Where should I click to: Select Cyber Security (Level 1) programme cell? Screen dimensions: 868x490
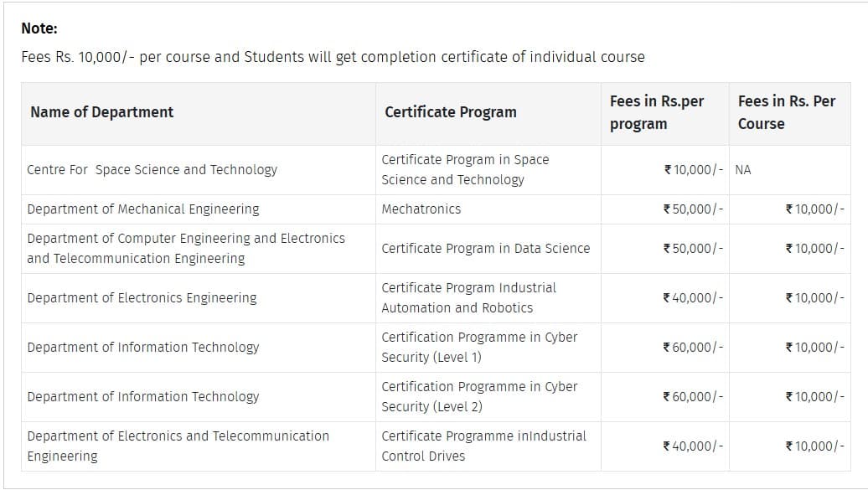pos(479,347)
